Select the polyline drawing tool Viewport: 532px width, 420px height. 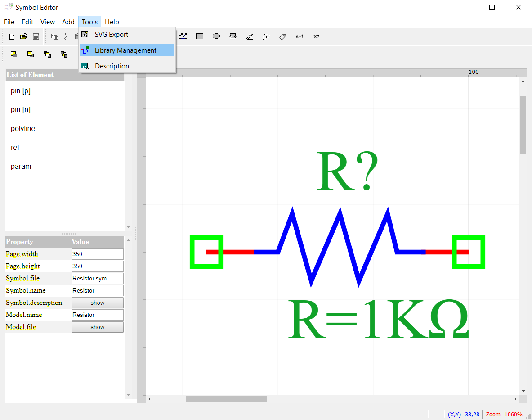tap(183, 36)
